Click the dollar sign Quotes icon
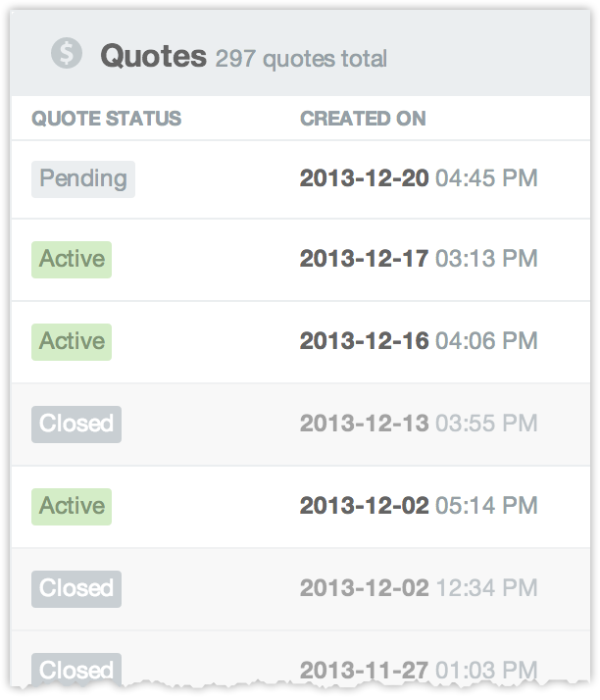This screenshot has height=700, width=600. coord(66,53)
